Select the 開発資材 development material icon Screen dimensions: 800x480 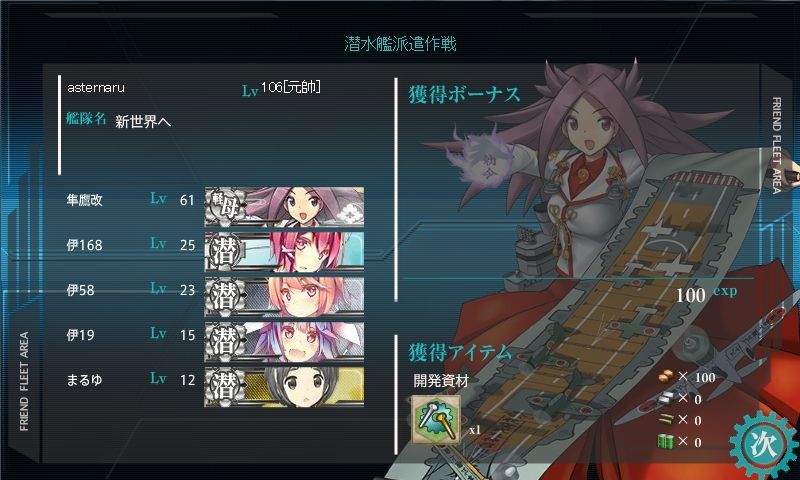tap(436, 420)
